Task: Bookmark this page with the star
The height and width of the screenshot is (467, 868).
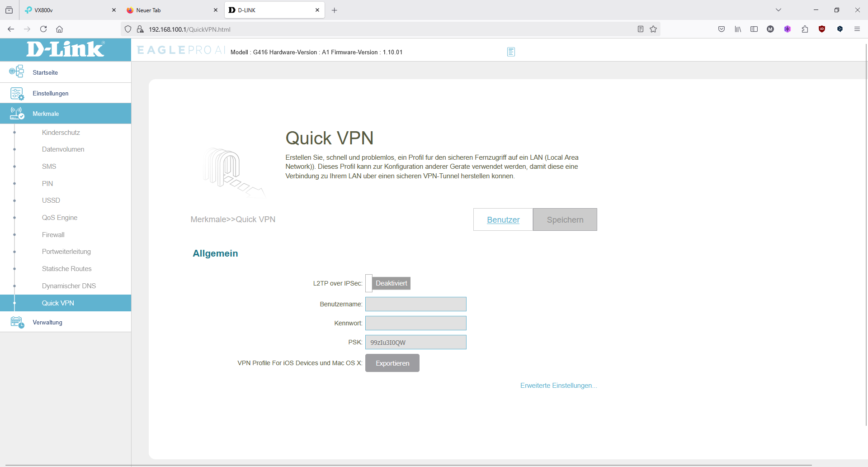Action: pyautogui.click(x=653, y=29)
